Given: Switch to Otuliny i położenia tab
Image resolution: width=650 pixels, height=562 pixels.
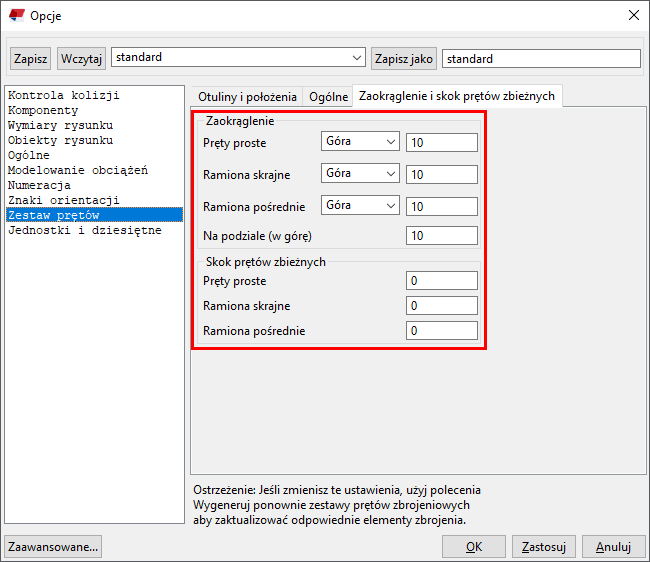Looking at the screenshot, I should 247,97.
